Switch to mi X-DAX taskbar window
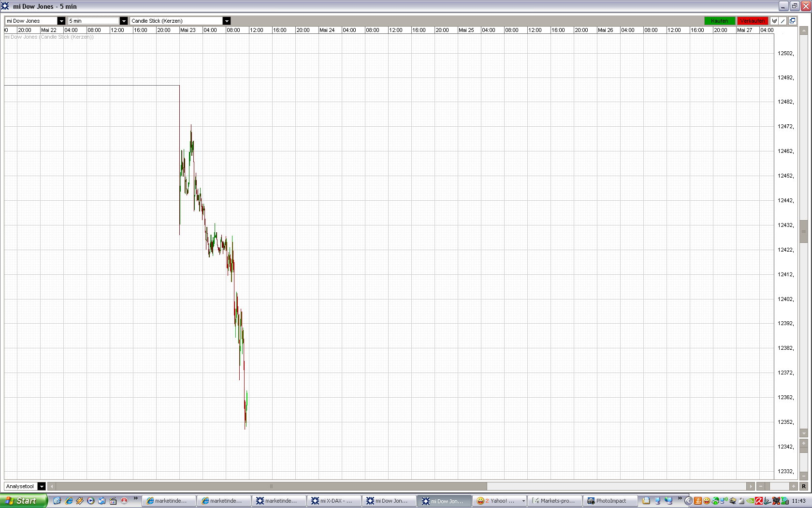This screenshot has height=508, width=812. 334,501
